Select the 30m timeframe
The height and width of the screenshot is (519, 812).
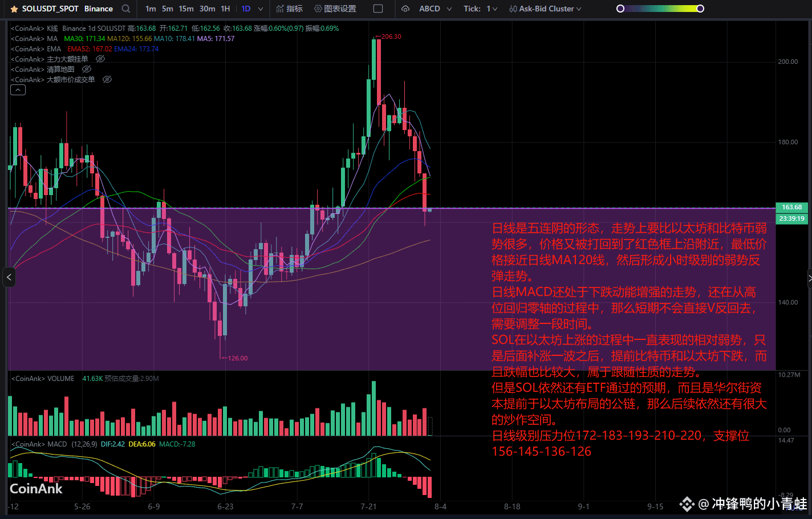(x=207, y=9)
